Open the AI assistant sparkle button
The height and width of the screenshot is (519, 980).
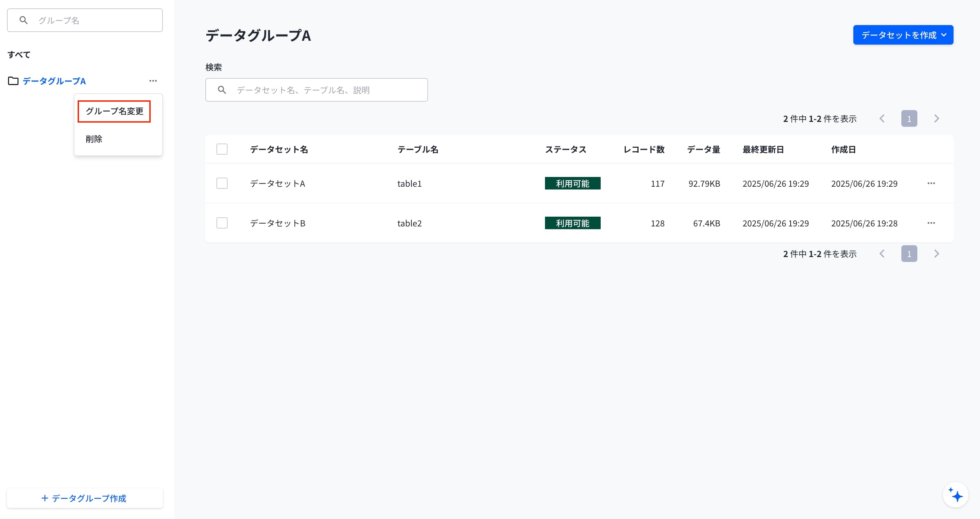pyautogui.click(x=955, y=495)
